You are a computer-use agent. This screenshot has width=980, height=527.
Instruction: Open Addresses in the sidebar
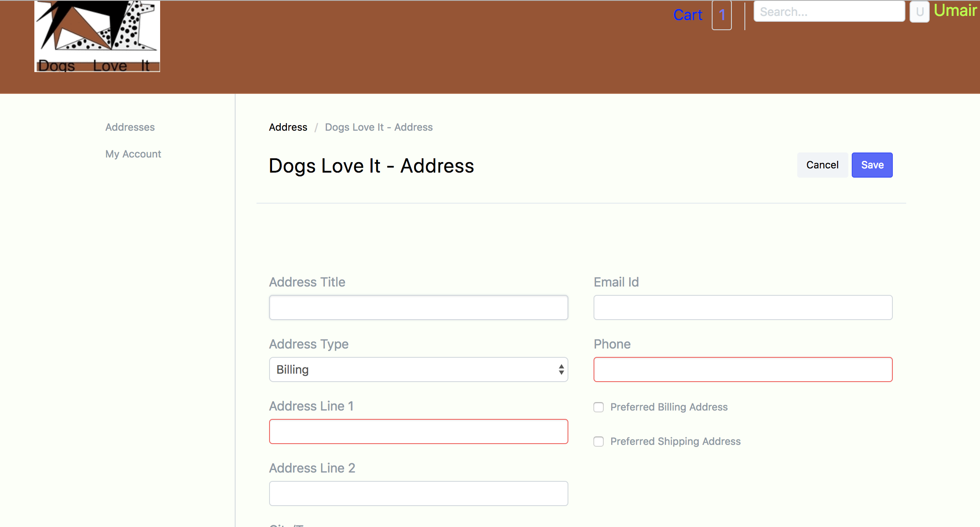[x=130, y=127]
